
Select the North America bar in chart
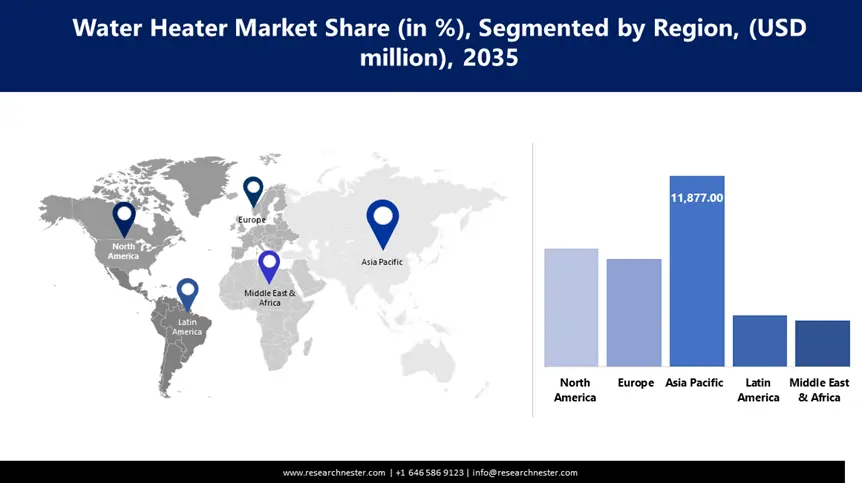(571, 307)
